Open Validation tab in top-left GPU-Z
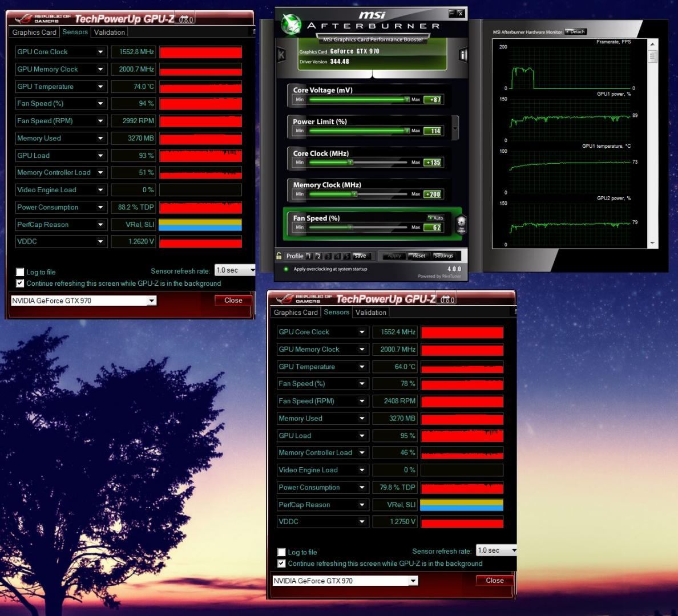This screenshot has height=616, width=678. pyautogui.click(x=110, y=32)
